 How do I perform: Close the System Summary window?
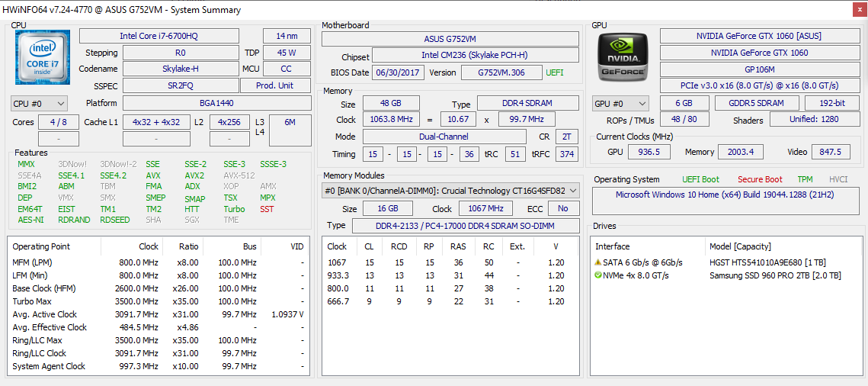click(x=859, y=9)
